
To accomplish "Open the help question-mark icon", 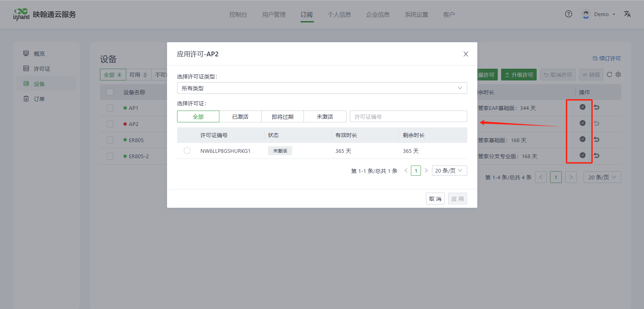I will (x=569, y=14).
